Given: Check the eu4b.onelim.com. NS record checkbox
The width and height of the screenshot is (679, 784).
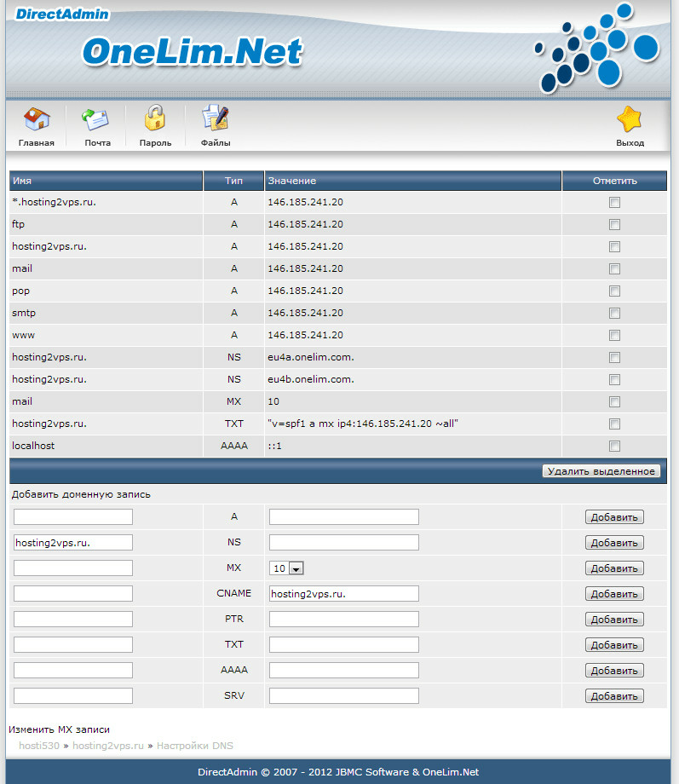Looking at the screenshot, I should (614, 379).
